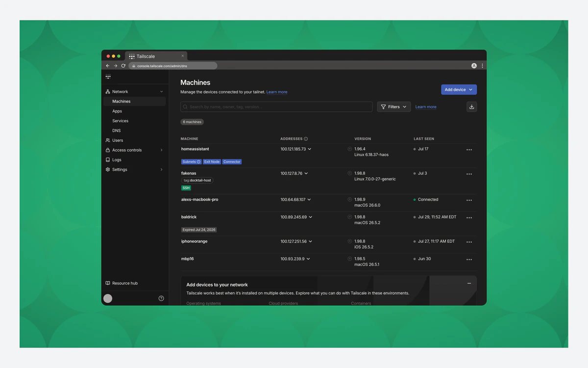Viewport: 588px width, 368px height.
Task: Open the homeassistant machine
Action: click(x=195, y=149)
